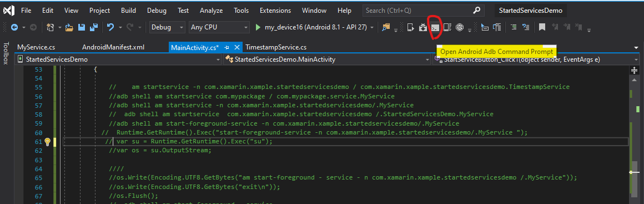Click the lightbulb quick actions icon

click(x=47, y=142)
